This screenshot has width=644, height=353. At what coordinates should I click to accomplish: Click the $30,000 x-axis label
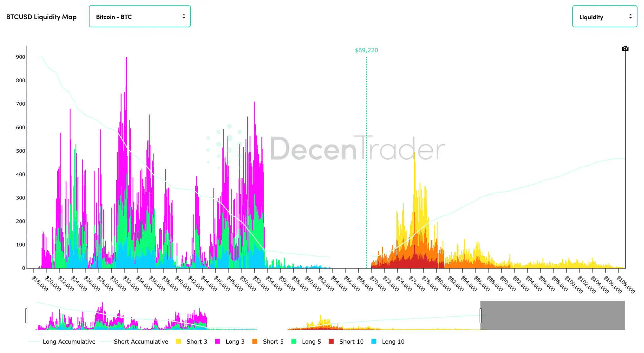click(x=118, y=283)
